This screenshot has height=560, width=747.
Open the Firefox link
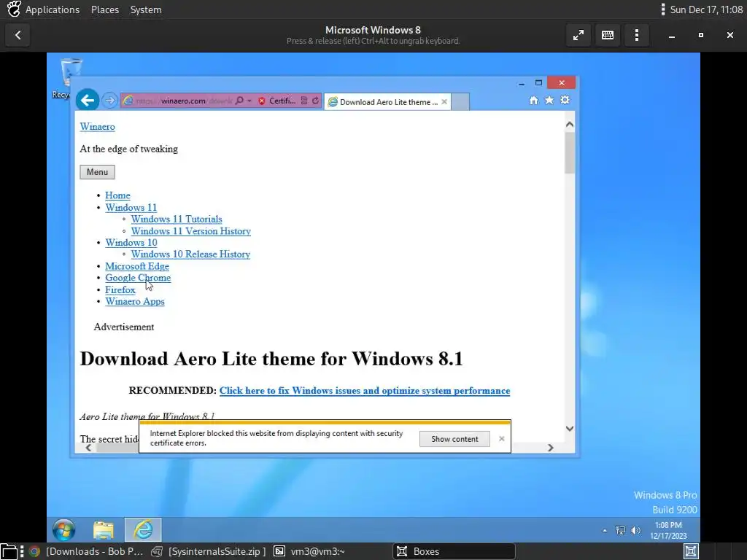[120, 289]
